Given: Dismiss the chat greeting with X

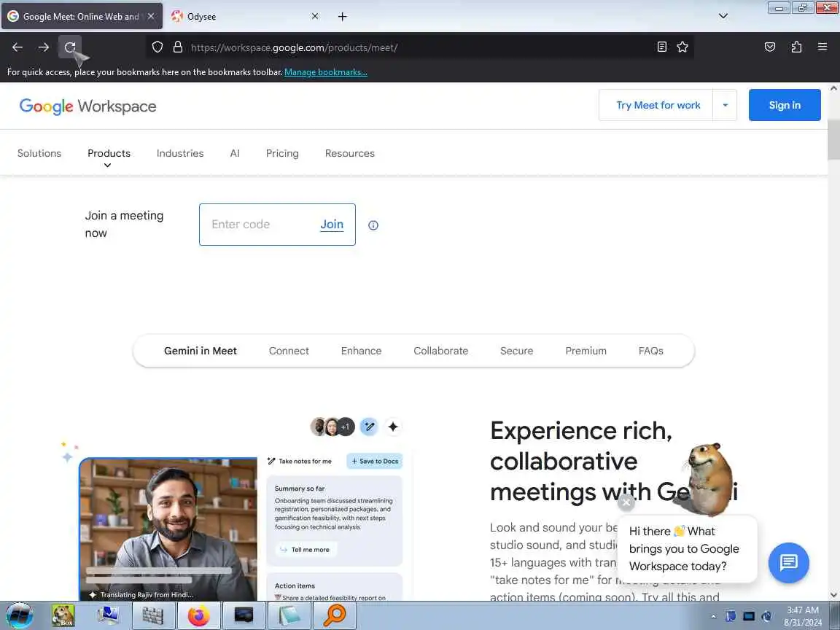Looking at the screenshot, I should coord(626,502).
